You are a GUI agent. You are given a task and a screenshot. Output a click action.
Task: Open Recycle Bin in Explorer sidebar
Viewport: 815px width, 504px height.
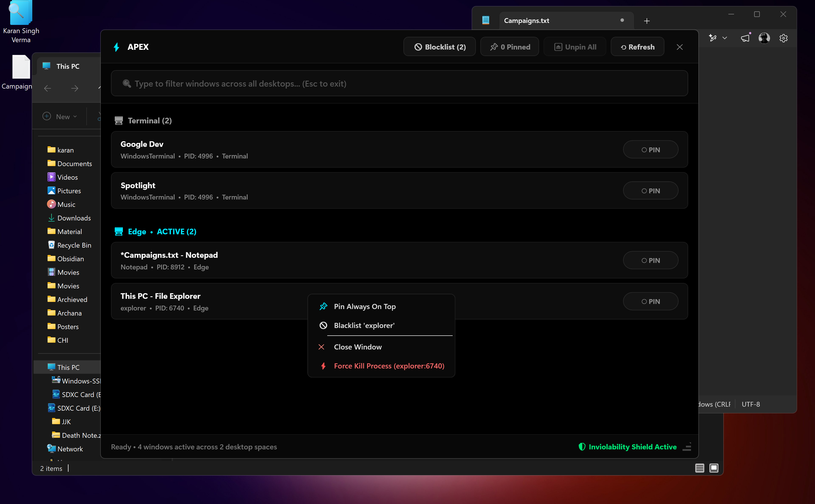(69, 245)
